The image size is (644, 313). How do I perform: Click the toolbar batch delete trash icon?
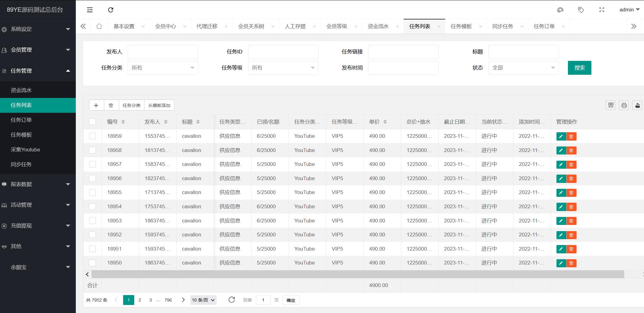pyautogui.click(x=111, y=105)
